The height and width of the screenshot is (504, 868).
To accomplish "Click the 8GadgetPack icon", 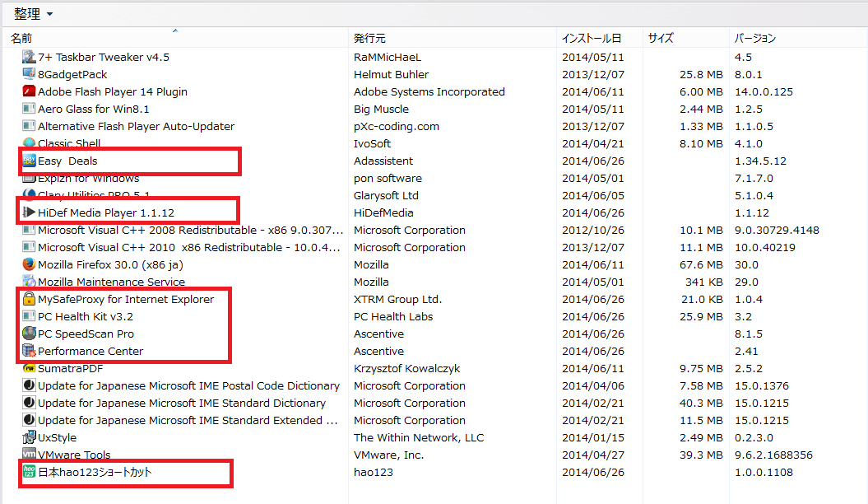I will [29, 73].
